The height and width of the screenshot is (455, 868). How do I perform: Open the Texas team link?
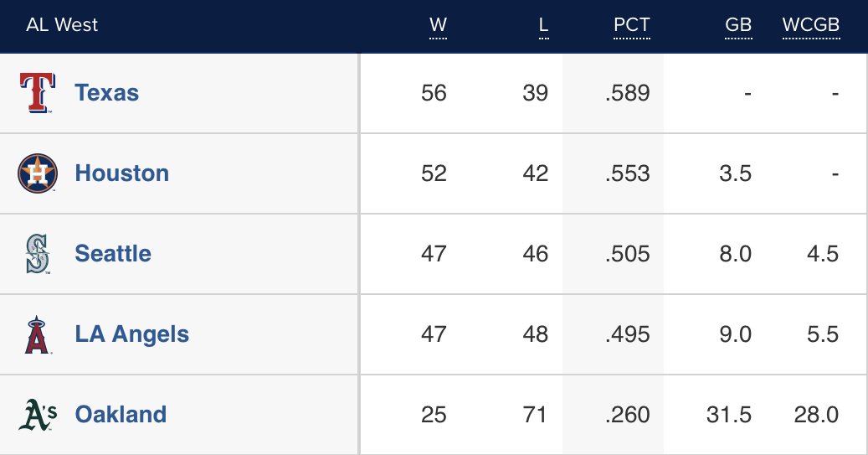[107, 92]
